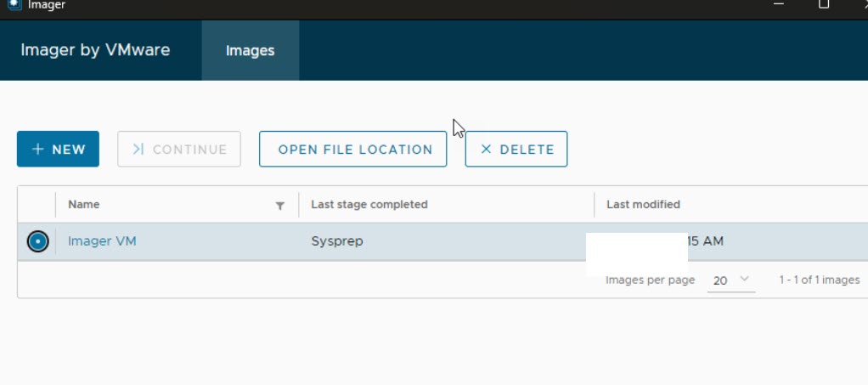Click the Imager app icon in the title bar
The width and height of the screenshot is (868, 385).
coord(15,4)
